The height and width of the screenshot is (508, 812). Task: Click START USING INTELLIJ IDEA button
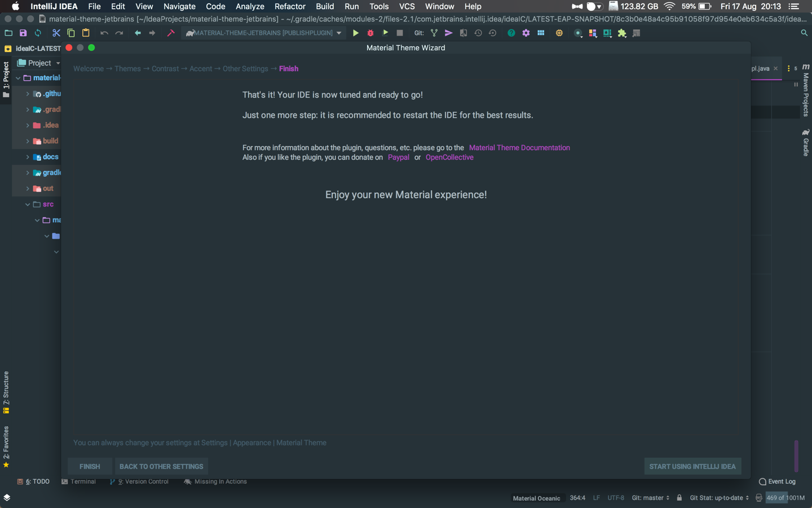pos(692,466)
